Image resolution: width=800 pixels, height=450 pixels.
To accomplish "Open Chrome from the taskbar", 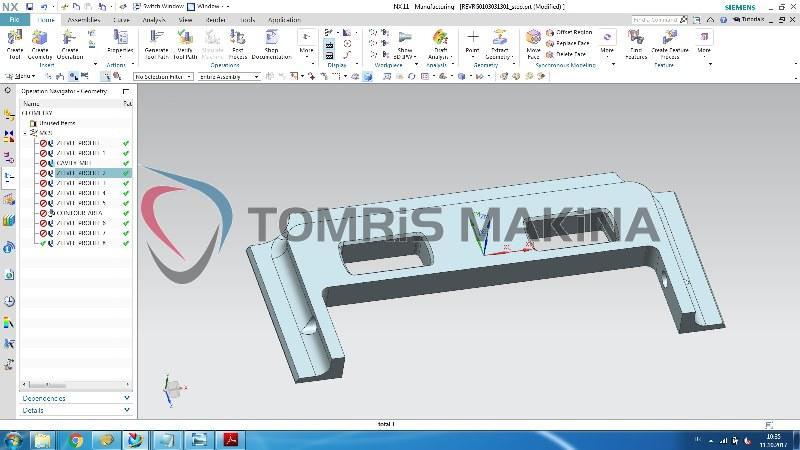I will 75,440.
